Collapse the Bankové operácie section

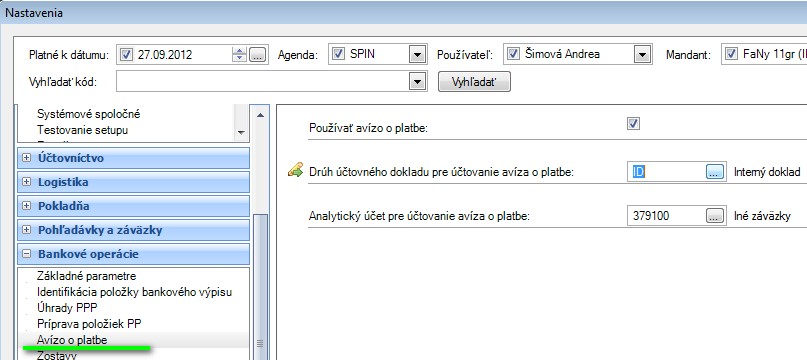tap(27, 254)
